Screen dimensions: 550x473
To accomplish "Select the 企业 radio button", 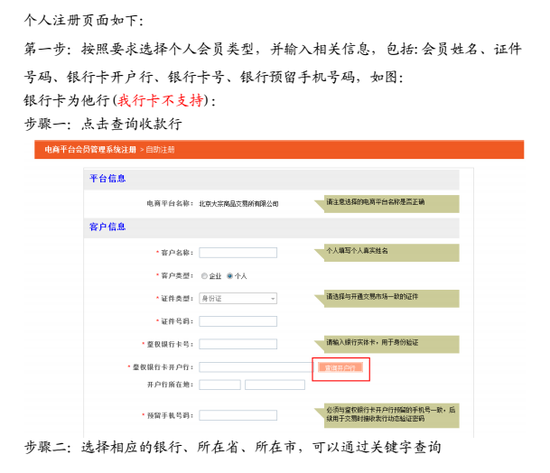I will [204, 276].
